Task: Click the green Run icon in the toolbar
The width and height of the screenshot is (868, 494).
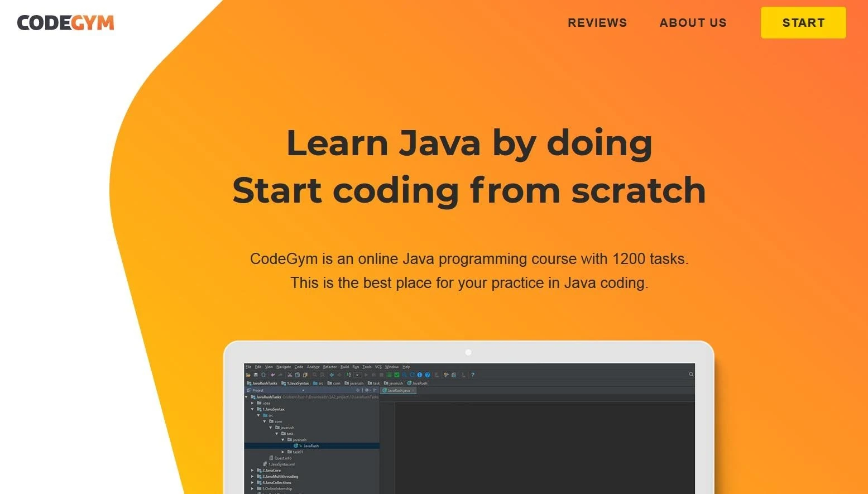Action: pos(366,375)
